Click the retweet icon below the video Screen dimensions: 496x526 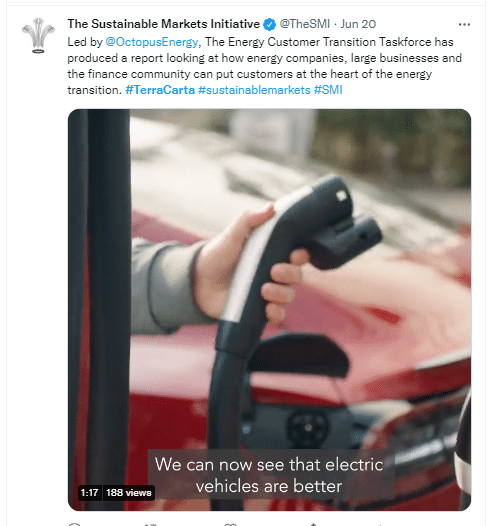(150, 524)
